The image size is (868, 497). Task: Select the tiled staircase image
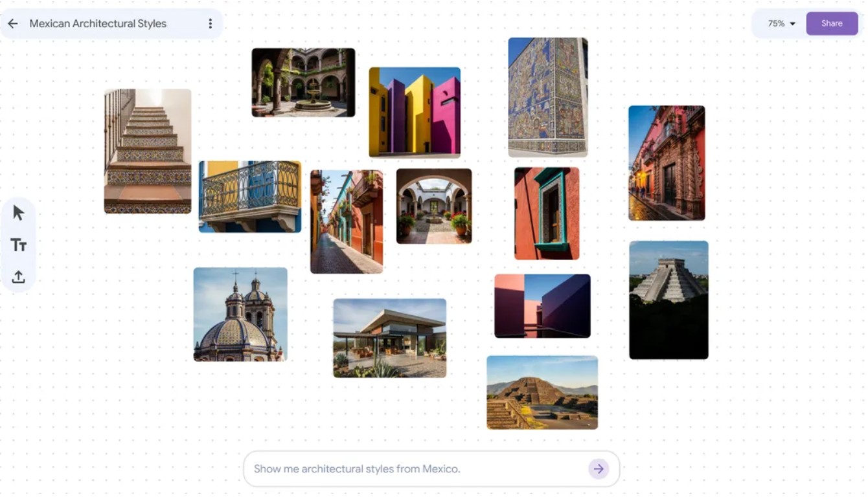148,151
